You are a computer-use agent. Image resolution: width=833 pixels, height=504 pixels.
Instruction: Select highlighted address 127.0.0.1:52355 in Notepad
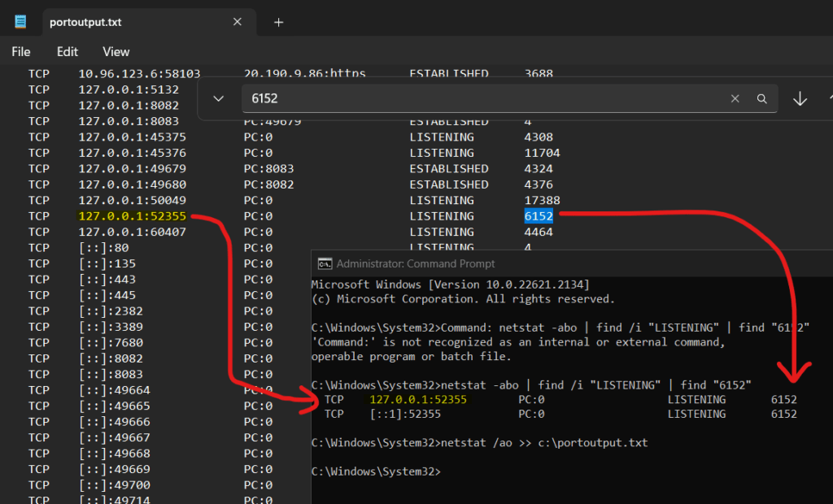(133, 216)
